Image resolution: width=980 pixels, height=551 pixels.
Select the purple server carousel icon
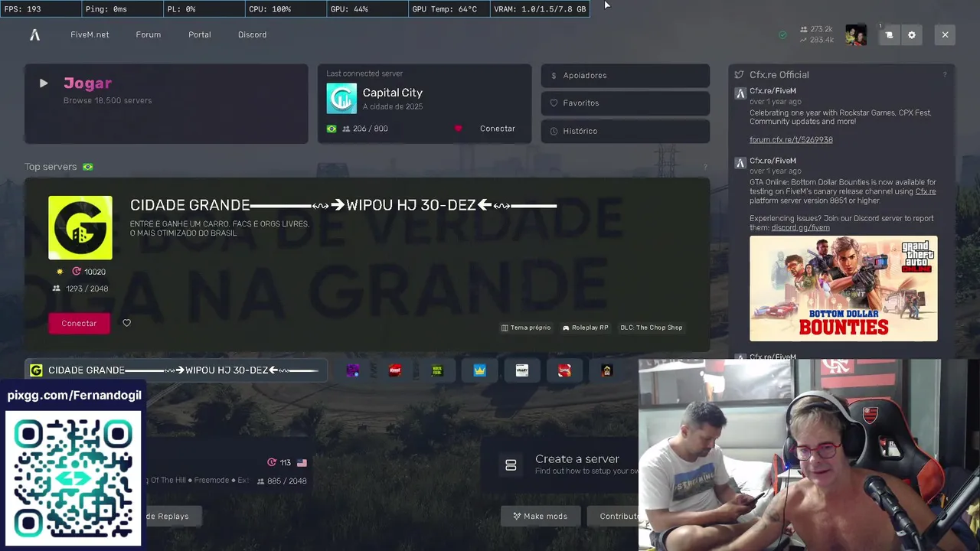click(x=353, y=370)
